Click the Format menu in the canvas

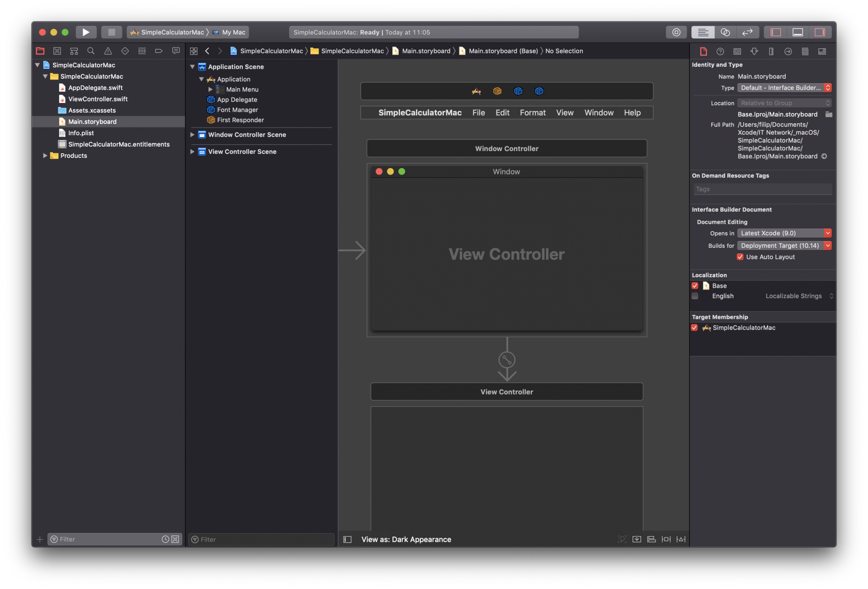point(533,113)
